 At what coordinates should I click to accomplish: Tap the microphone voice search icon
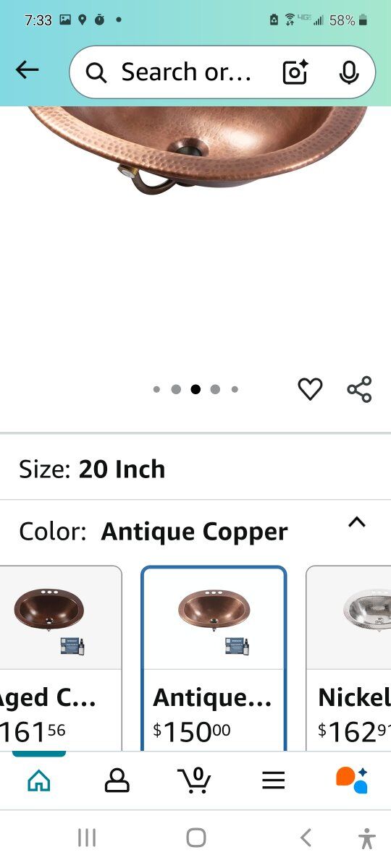(349, 72)
